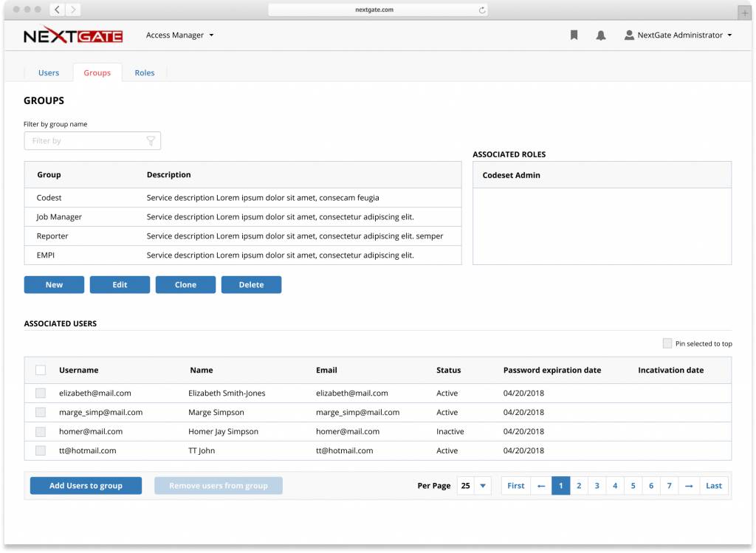
Task: Open the bookmark icon in header
Action: (574, 35)
